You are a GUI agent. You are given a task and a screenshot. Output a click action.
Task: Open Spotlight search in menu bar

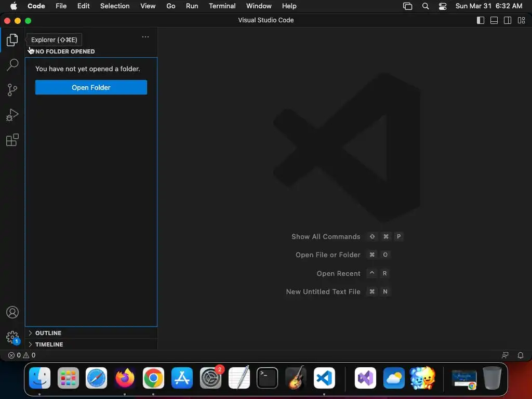[425, 6]
